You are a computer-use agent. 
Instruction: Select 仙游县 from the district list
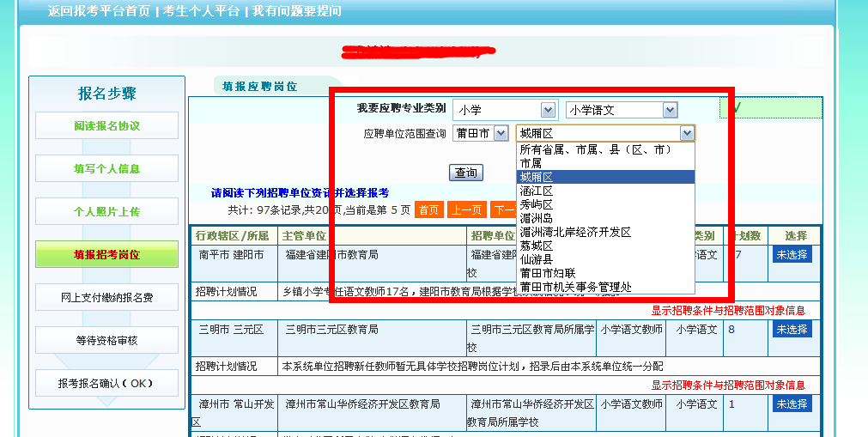[x=537, y=259]
